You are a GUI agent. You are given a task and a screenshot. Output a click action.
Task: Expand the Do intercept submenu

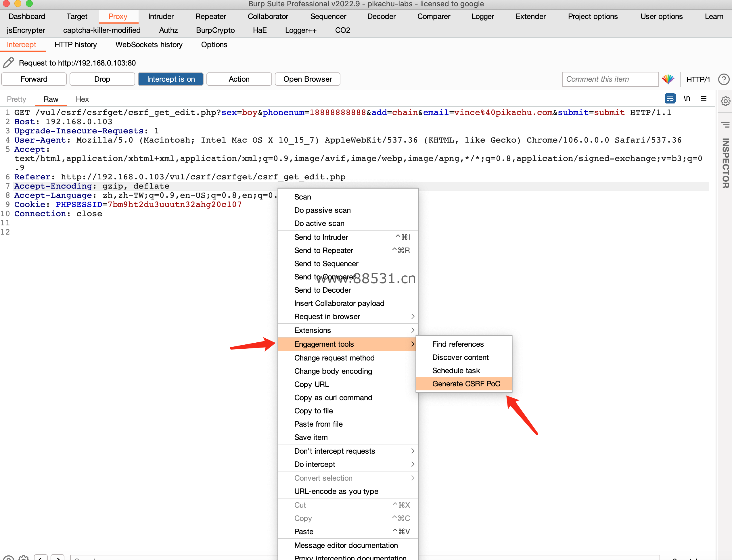348,464
